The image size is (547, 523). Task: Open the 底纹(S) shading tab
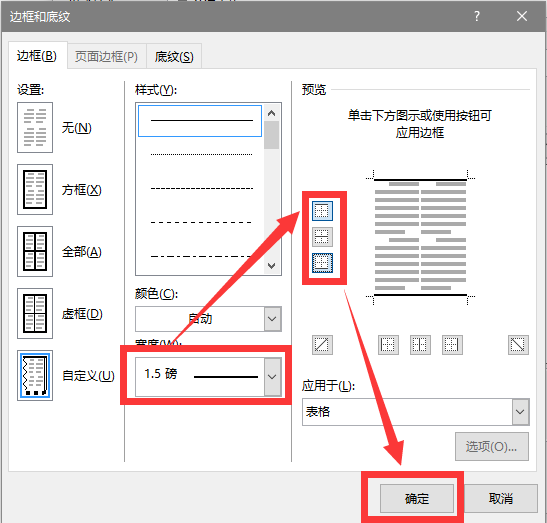tap(174, 57)
